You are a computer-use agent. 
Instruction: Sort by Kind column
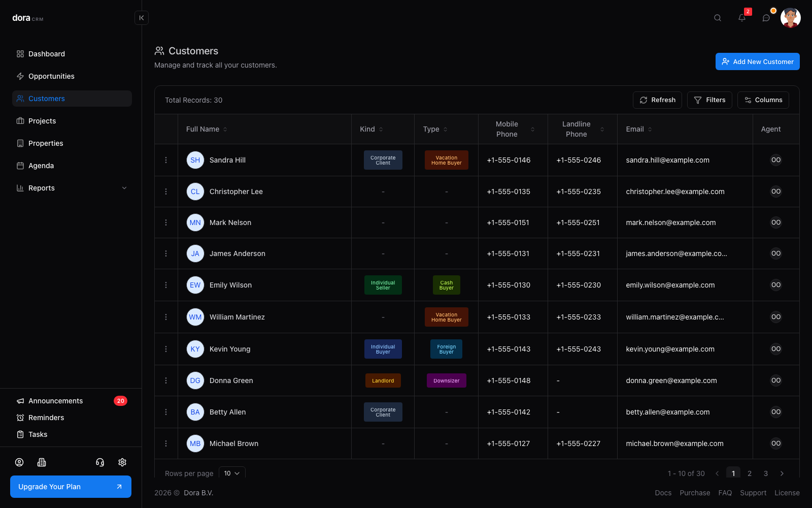[x=371, y=129]
